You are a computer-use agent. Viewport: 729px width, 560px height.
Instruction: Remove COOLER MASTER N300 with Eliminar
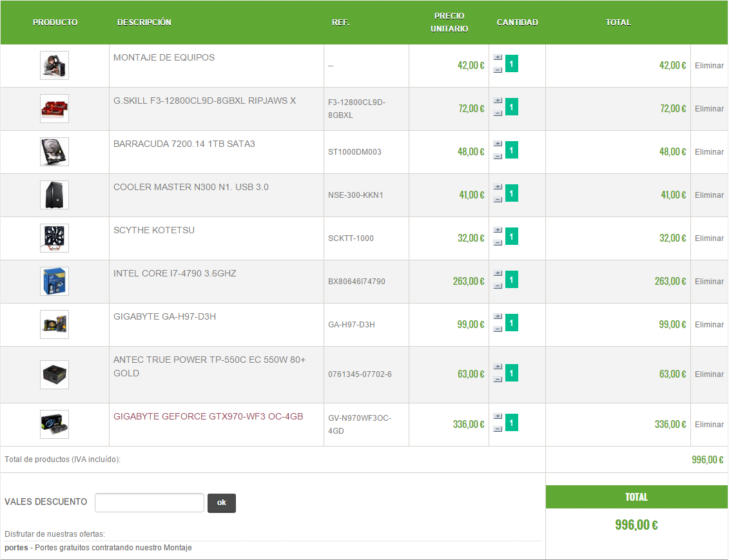pyautogui.click(x=709, y=195)
